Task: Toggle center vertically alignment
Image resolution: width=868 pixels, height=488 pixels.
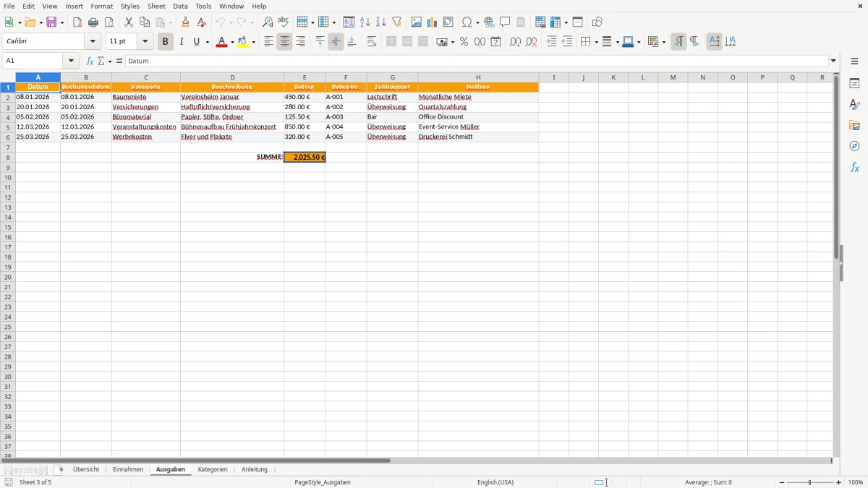Action: pos(336,42)
